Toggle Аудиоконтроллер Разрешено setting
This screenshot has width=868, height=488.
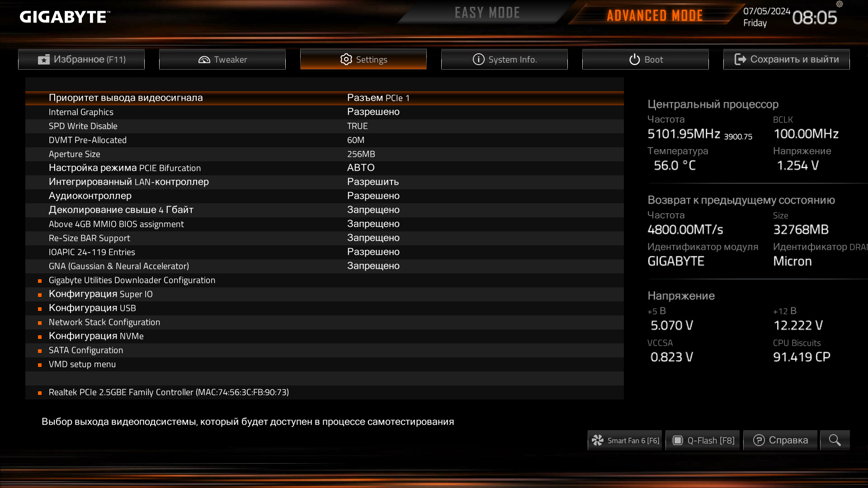pos(373,196)
